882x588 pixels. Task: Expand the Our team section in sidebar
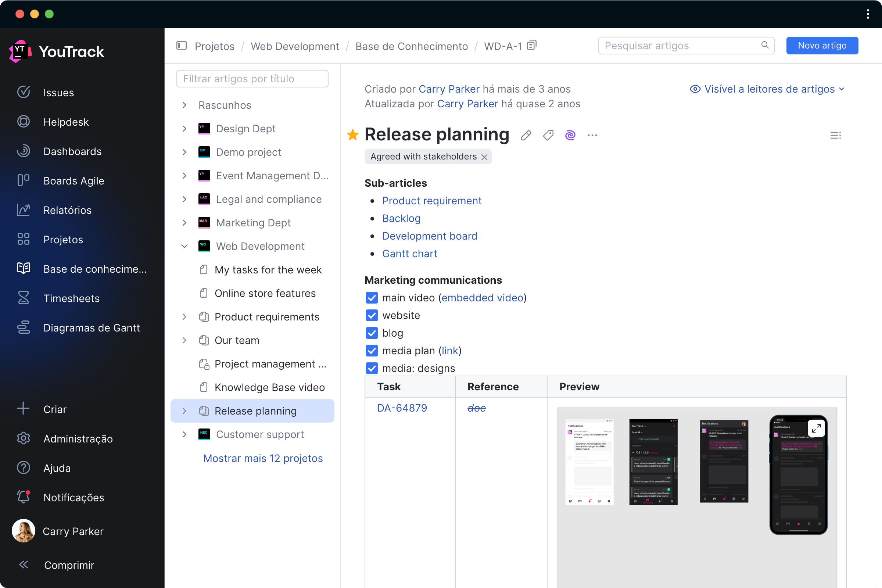pos(184,340)
